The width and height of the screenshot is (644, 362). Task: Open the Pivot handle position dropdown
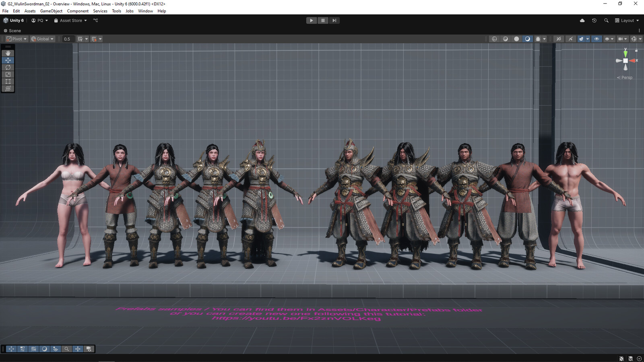pyautogui.click(x=17, y=39)
